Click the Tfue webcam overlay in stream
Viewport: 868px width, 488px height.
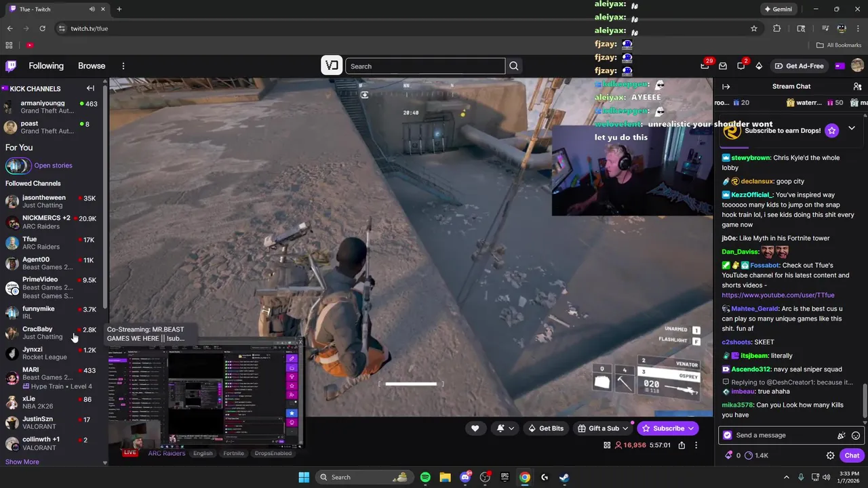pyautogui.click(x=631, y=171)
